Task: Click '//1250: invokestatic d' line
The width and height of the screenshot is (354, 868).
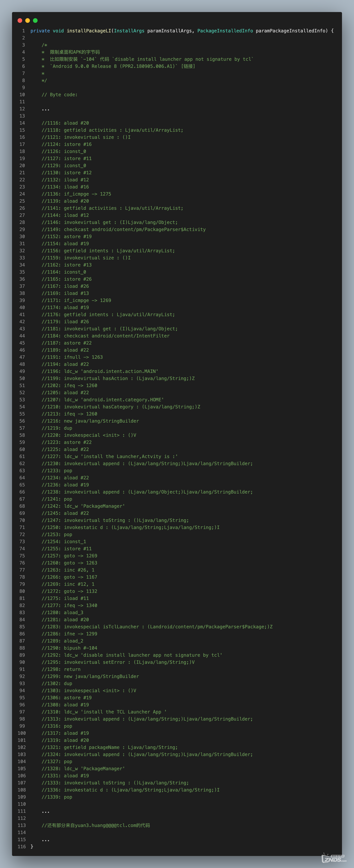Action: click(x=131, y=527)
